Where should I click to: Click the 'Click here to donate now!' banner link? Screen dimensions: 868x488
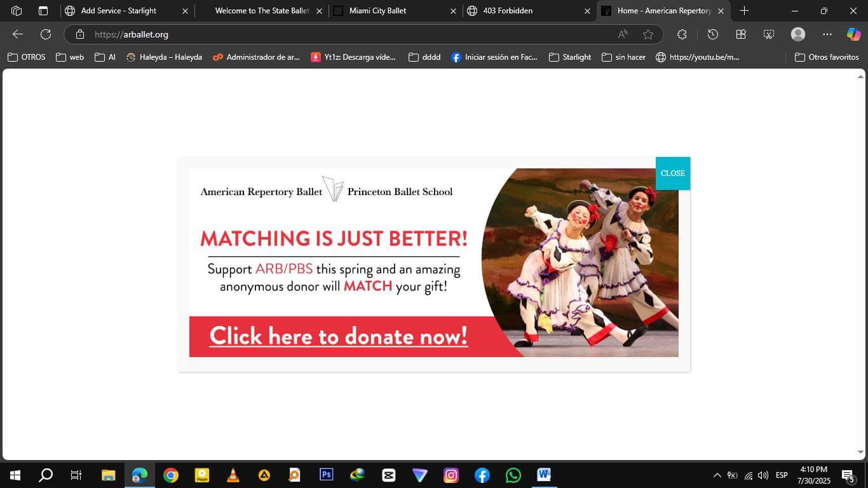click(339, 336)
